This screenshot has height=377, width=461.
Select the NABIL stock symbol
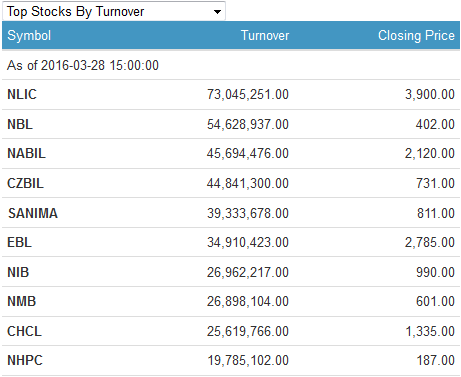pos(26,153)
